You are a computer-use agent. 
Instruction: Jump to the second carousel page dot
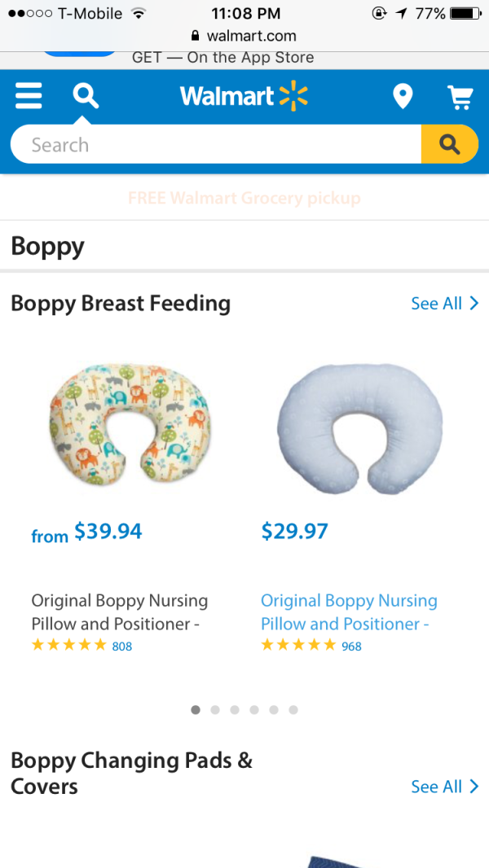pos(215,710)
